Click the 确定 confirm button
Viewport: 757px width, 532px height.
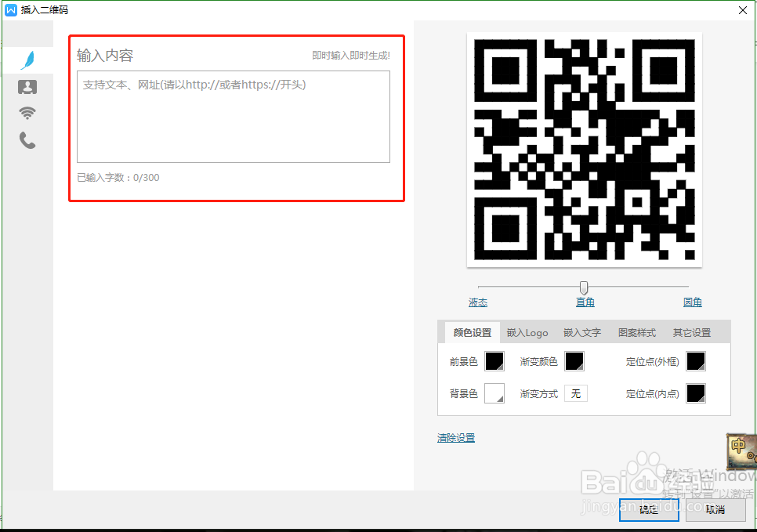649,510
